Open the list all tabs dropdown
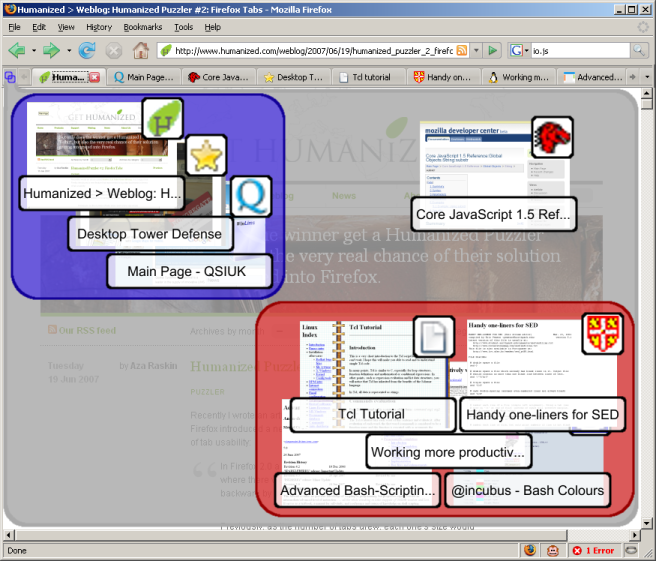 (x=648, y=76)
